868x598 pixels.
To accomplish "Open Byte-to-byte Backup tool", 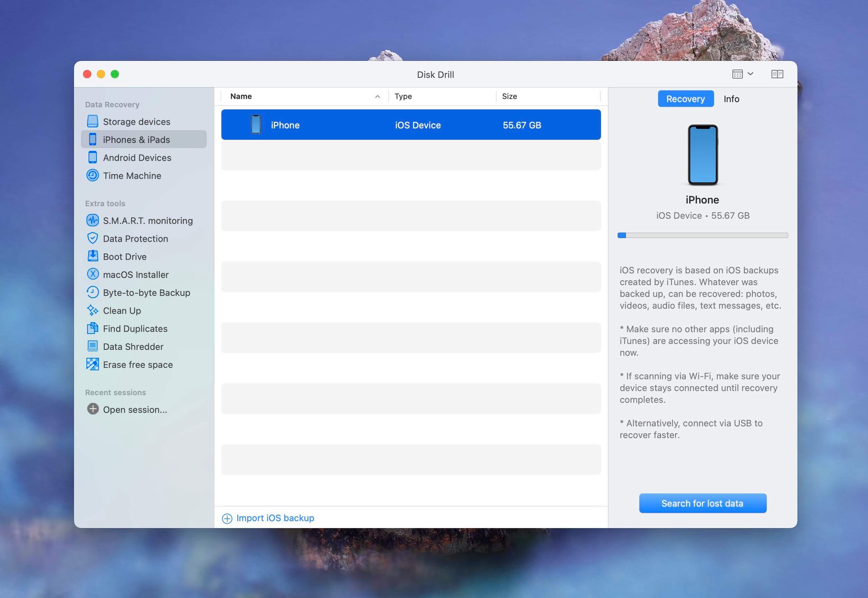I will 144,292.
